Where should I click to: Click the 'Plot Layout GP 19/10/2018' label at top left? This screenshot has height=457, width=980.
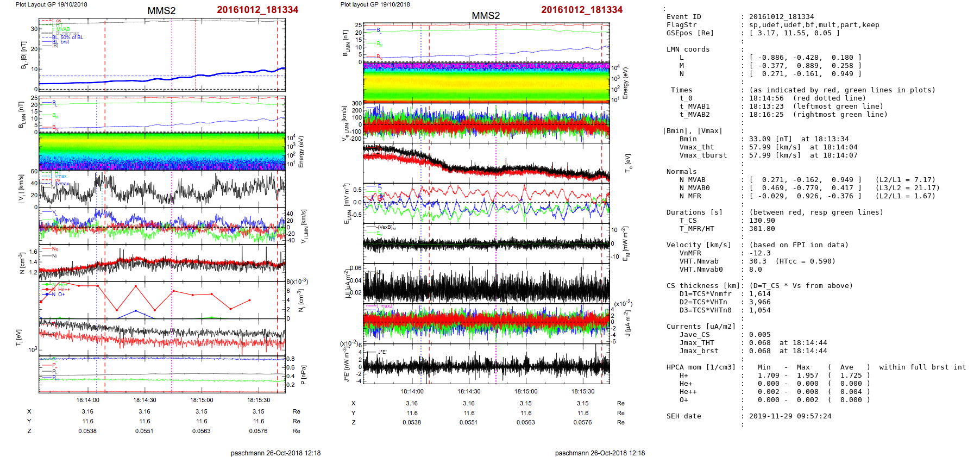pos(51,4)
